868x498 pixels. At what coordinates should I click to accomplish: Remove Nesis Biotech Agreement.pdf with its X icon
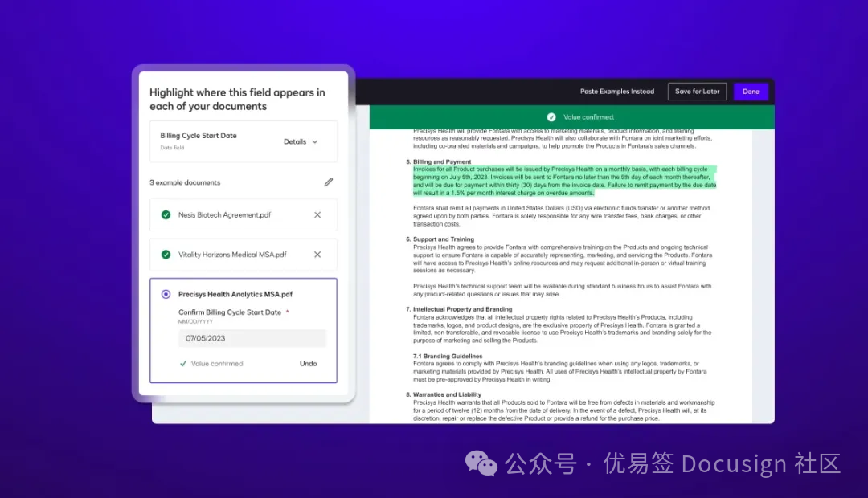click(x=317, y=215)
